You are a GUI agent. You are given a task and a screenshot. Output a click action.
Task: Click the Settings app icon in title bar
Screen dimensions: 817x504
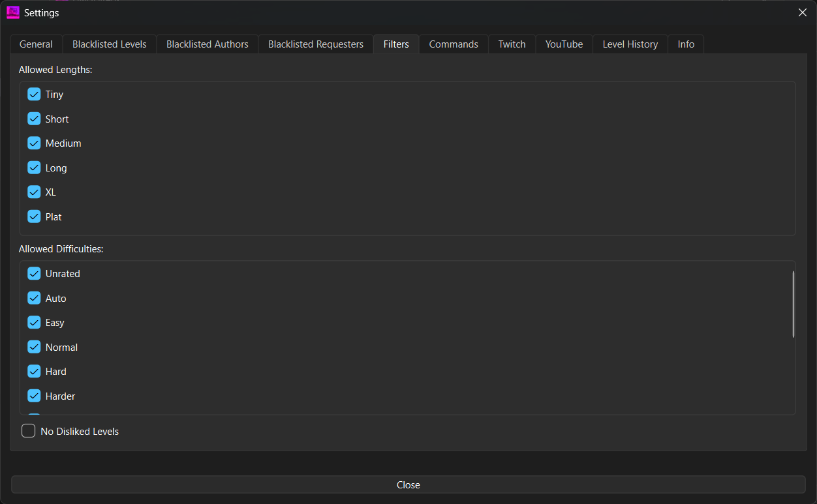click(12, 12)
